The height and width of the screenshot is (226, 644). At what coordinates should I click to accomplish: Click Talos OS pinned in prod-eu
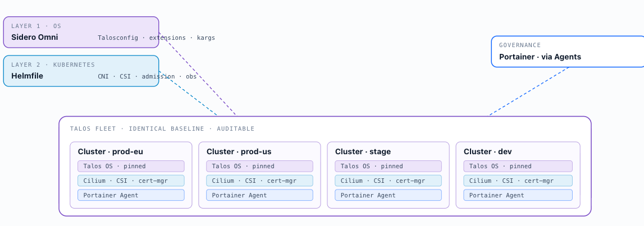(x=131, y=166)
